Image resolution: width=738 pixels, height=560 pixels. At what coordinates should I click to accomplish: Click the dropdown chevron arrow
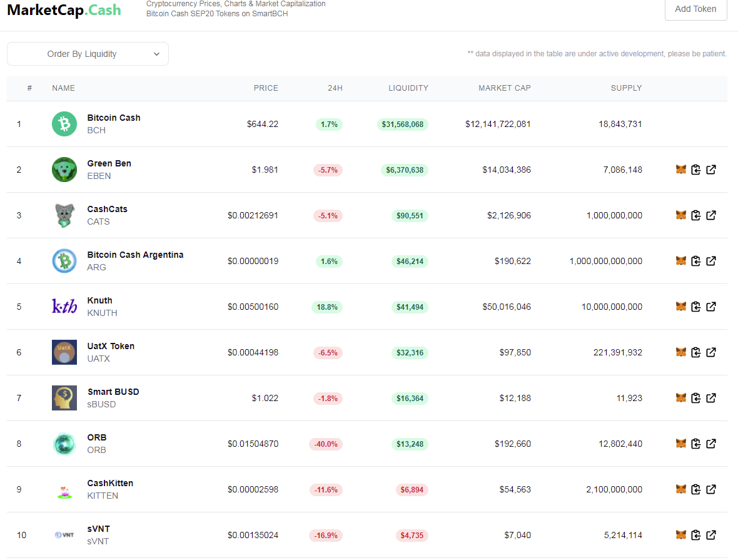coord(157,54)
